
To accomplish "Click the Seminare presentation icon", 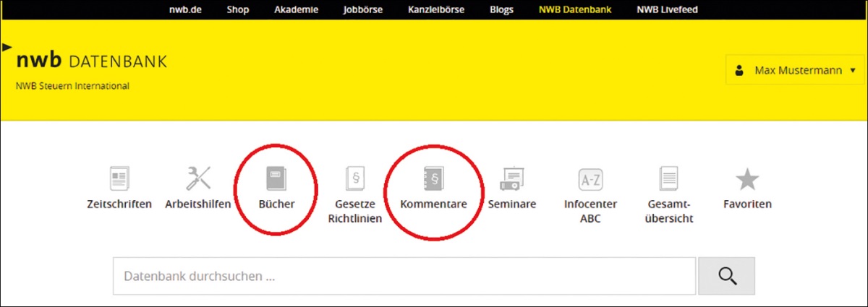I will 512,178.
